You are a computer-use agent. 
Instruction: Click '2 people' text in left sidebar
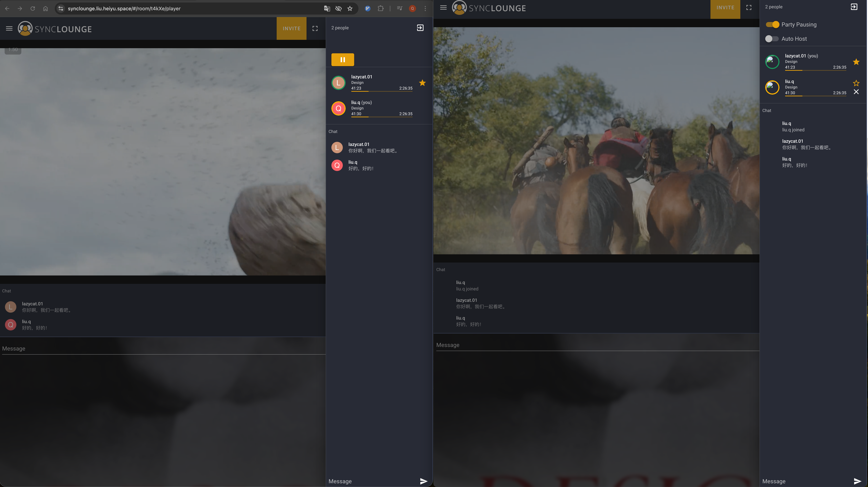pos(340,28)
